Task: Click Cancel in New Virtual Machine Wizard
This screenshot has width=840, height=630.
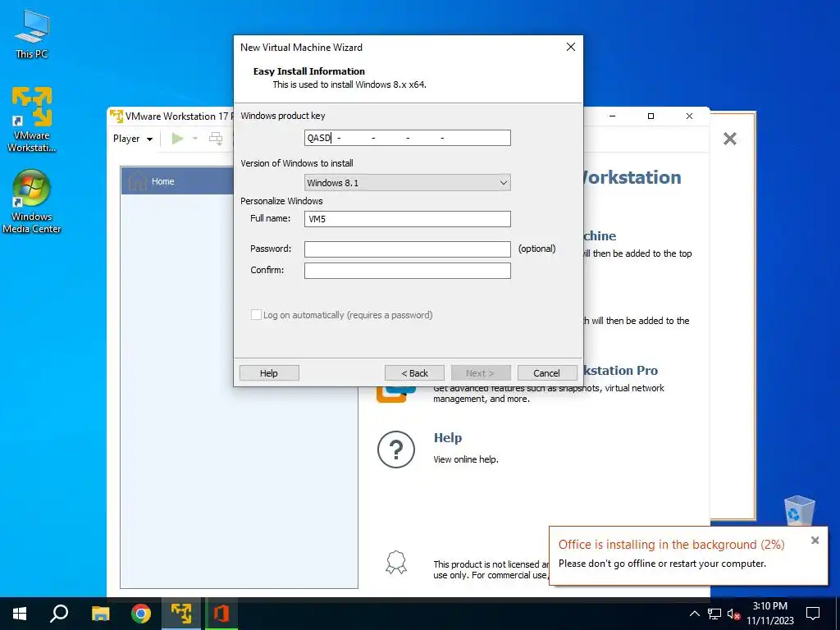Action: tap(546, 373)
